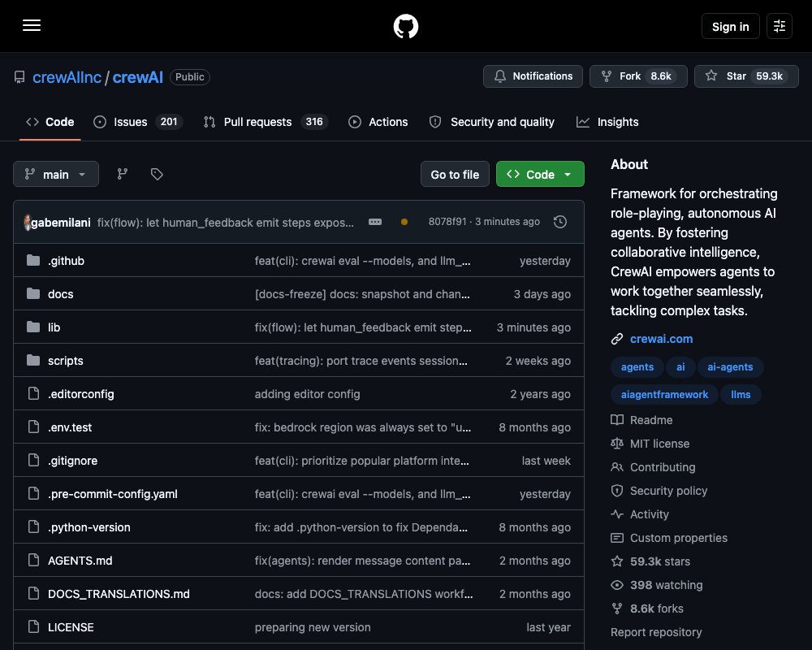Click the GitHub logo
812x650 pixels.
(x=405, y=26)
